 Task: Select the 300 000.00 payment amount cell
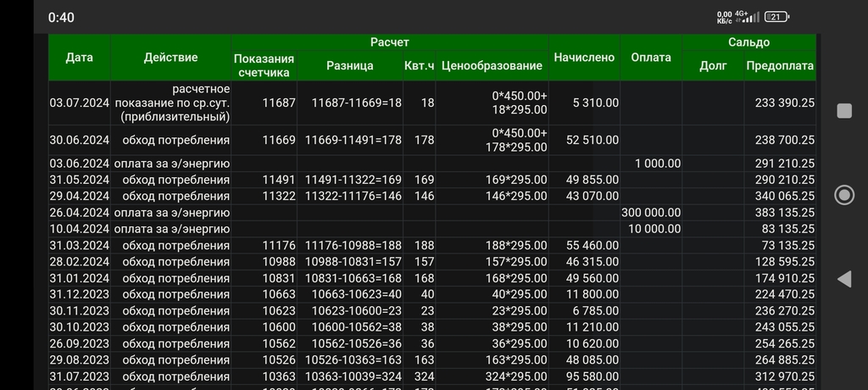click(x=650, y=212)
